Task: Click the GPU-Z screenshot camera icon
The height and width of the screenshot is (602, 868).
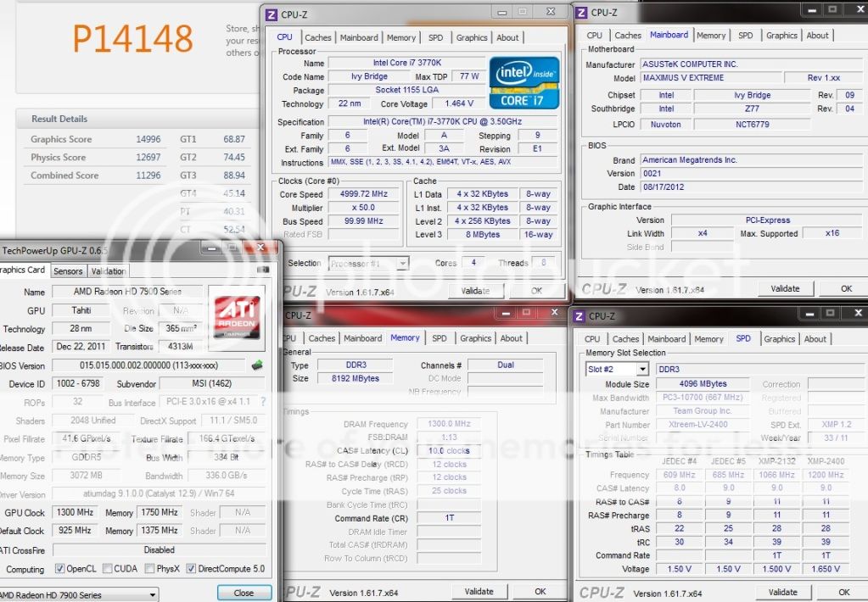Action: pos(262,270)
